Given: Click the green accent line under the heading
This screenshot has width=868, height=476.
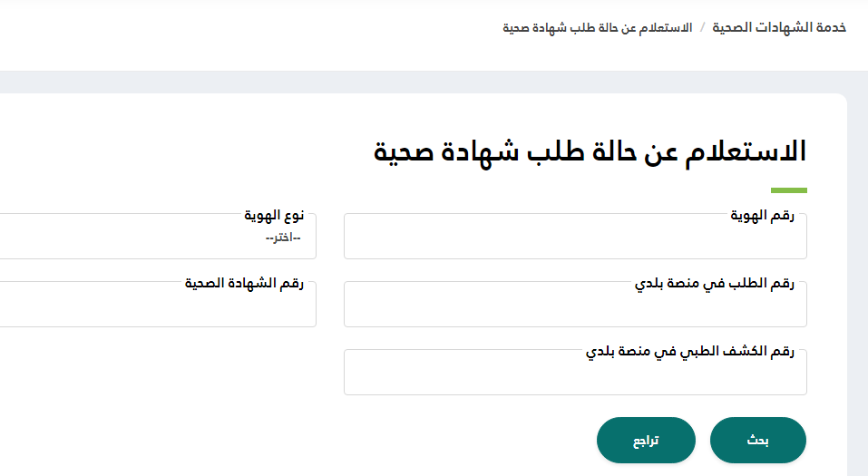Looking at the screenshot, I should [788, 190].
